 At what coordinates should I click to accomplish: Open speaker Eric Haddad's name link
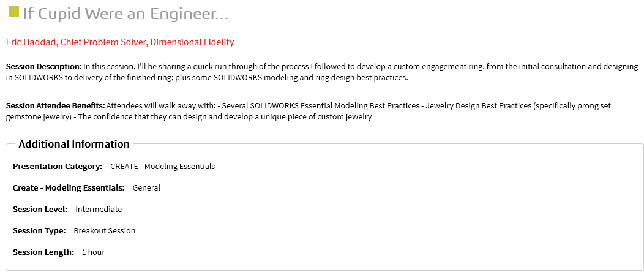pyautogui.click(x=30, y=42)
